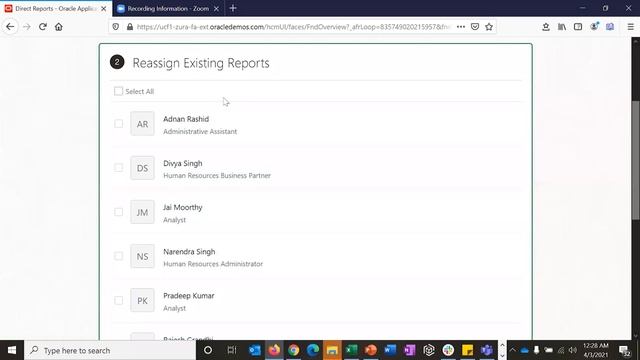Click the name Adnan Rashid
The image size is (640, 360).
(186, 119)
